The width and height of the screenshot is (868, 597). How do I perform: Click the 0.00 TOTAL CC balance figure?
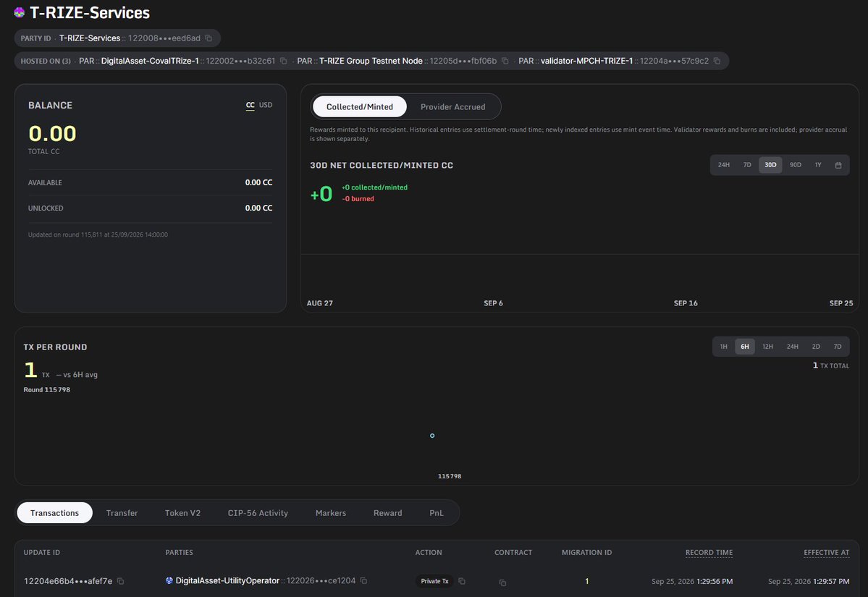[52, 133]
